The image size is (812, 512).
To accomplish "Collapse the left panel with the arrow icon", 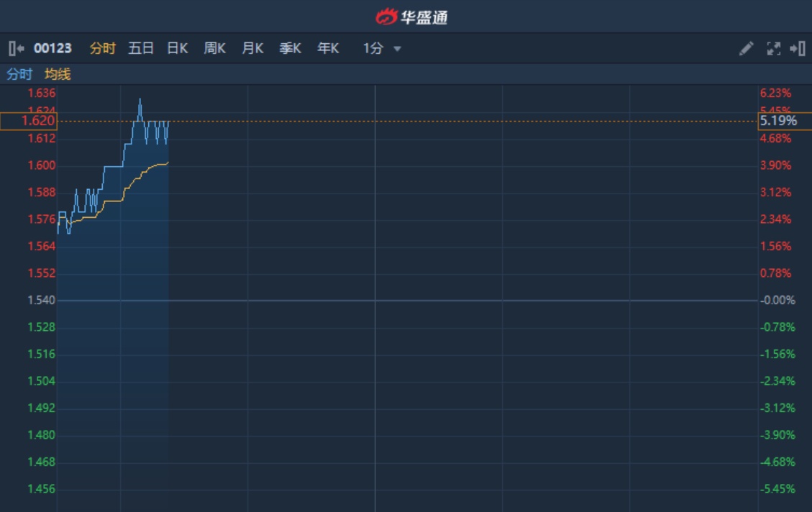I will [16, 49].
